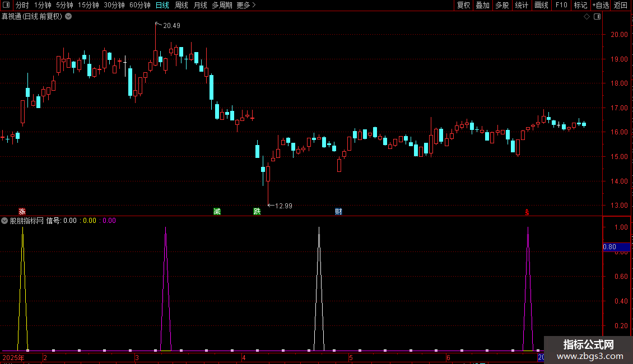
Task: Switch to 分时 view
Action: click(x=22, y=5)
